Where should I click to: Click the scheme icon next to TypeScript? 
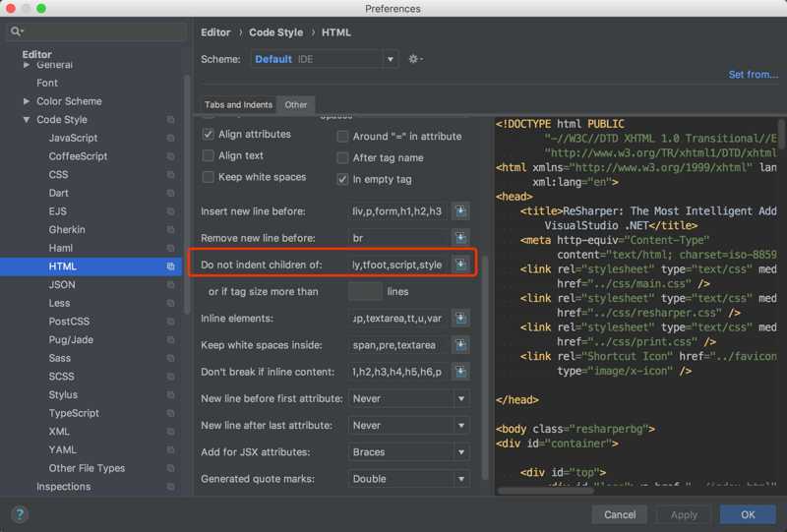[x=170, y=413]
